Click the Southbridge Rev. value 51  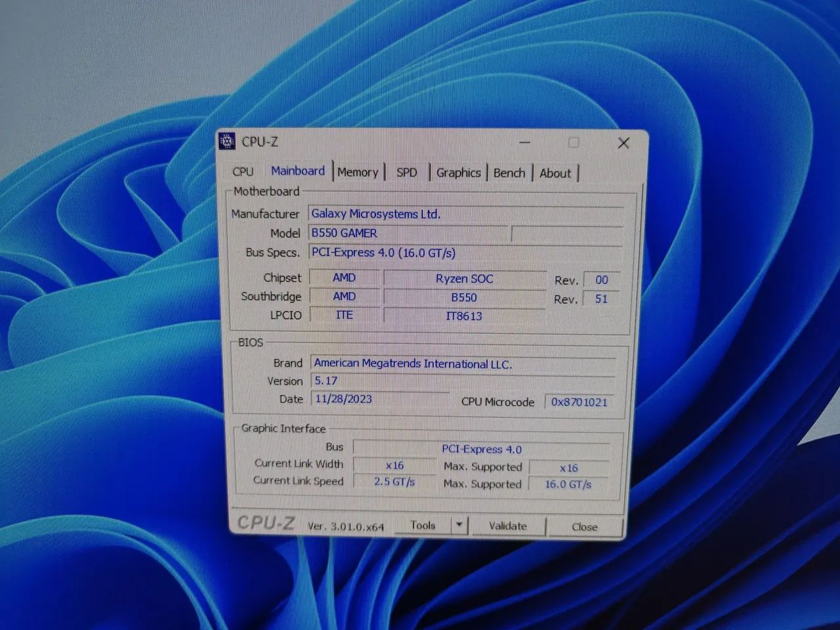(602, 299)
